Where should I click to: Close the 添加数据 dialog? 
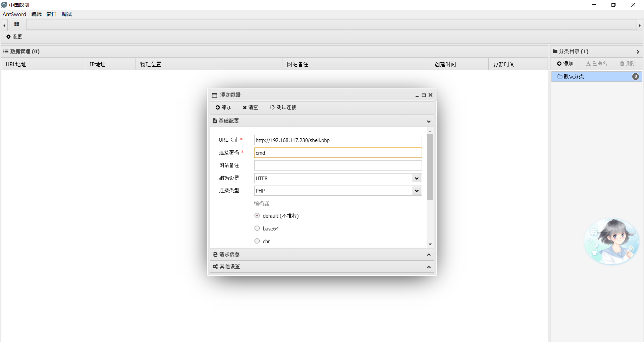[431, 95]
